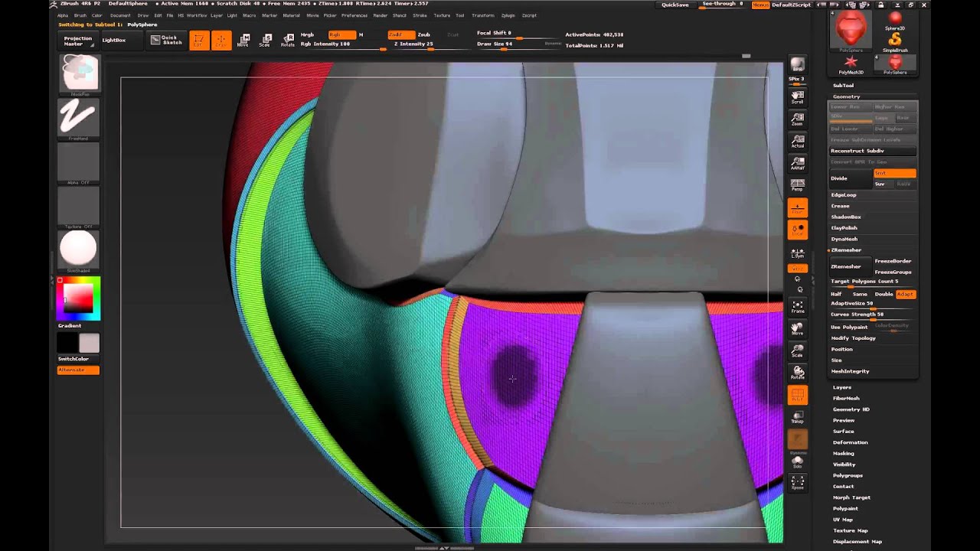The width and height of the screenshot is (980, 551).
Task: Select the Zoom canvas tool
Action: (797, 119)
